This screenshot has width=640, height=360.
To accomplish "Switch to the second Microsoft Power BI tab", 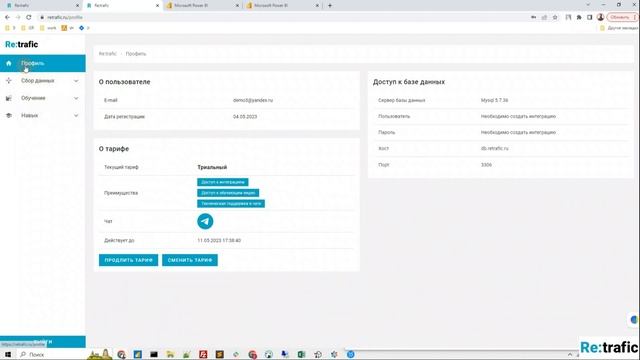I will coord(282,6).
